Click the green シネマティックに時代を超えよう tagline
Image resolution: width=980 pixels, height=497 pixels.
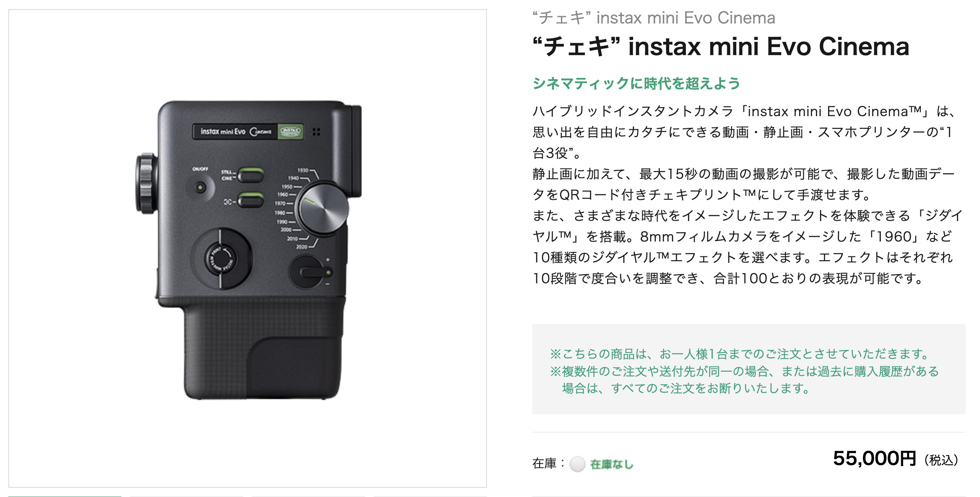pyautogui.click(x=636, y=83)
